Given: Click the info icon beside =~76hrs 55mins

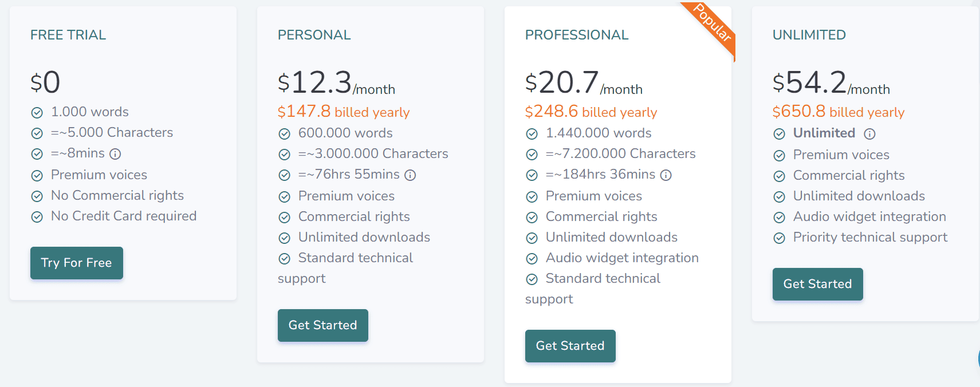Looking at the screenshot, I should point(411,175).
